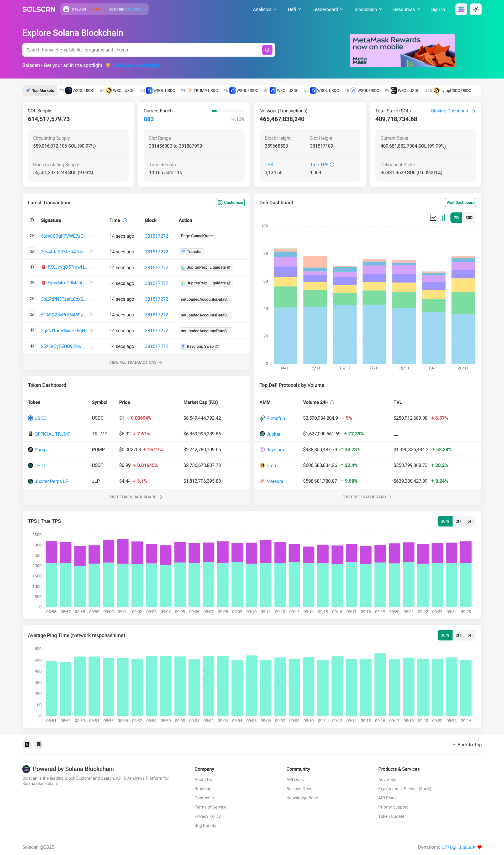Open Solscan X (Twitter) footer icon

click(27, 745)
